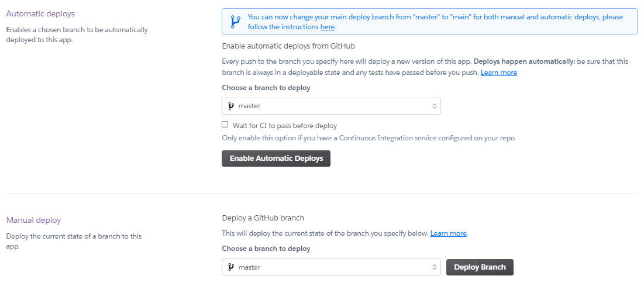Click 'Deploy a GitHub branch' subtitle text

click(263, 218)
